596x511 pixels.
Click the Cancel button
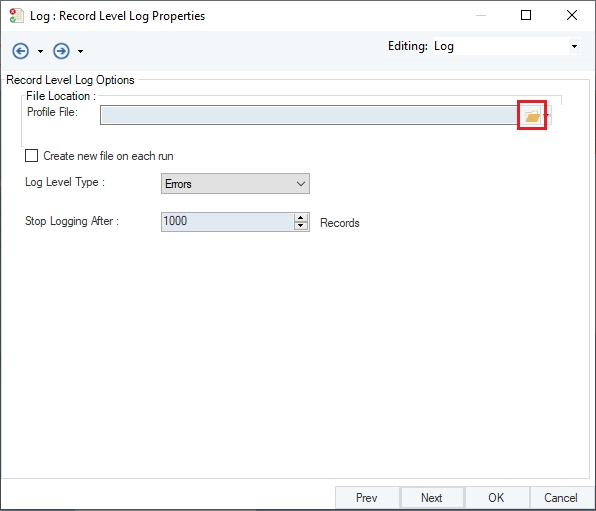pos(561,498)
